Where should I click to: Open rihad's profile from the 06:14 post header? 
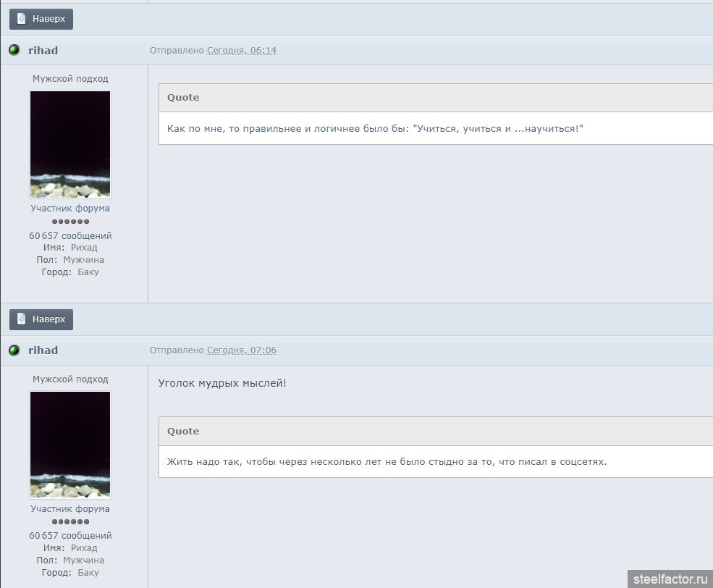click(x=43, y=51)
